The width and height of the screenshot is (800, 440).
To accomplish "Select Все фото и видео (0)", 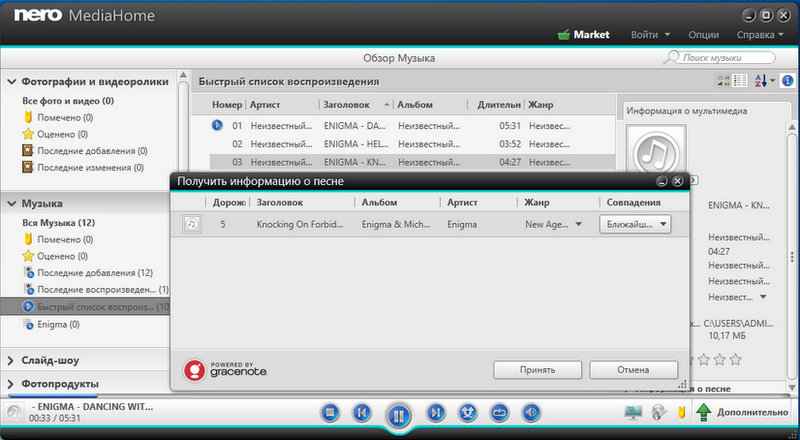I will [68, 101].
